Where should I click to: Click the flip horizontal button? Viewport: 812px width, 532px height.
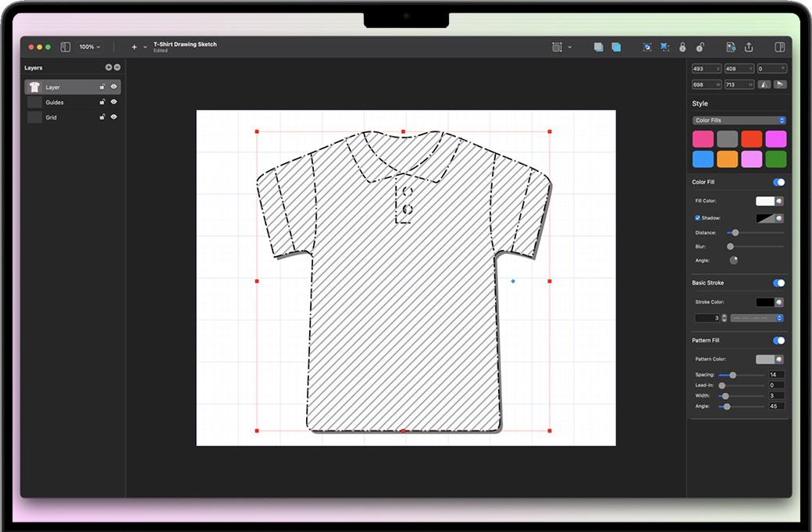[x=764, y=84]
